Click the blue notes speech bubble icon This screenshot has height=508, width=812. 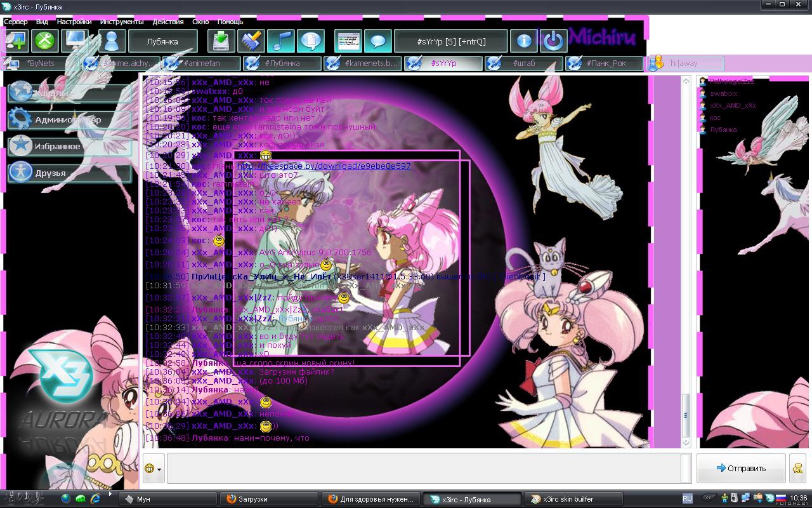click(x=311, y=41)
